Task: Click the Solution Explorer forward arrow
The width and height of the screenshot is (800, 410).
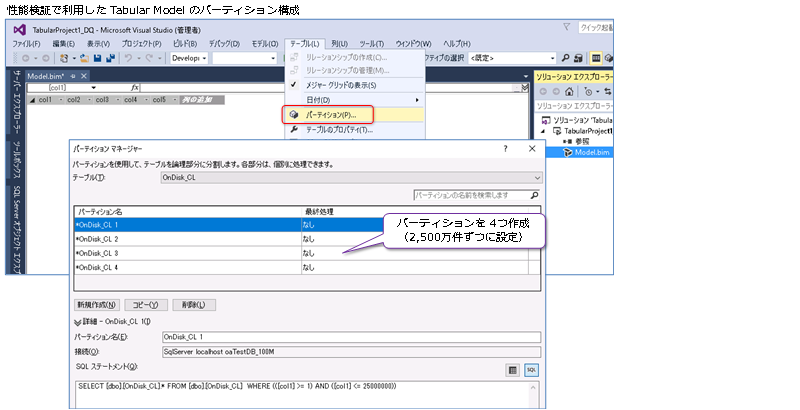Action: coord(556,92)
